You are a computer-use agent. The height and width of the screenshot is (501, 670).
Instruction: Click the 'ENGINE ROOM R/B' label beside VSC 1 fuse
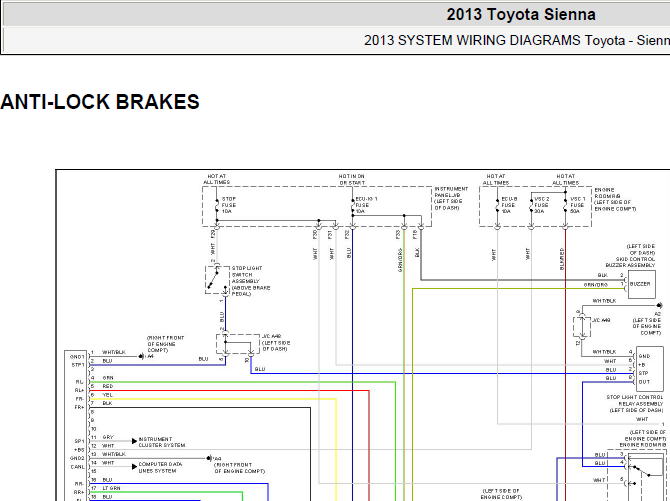pyautogui.click(x=605, y=193)
